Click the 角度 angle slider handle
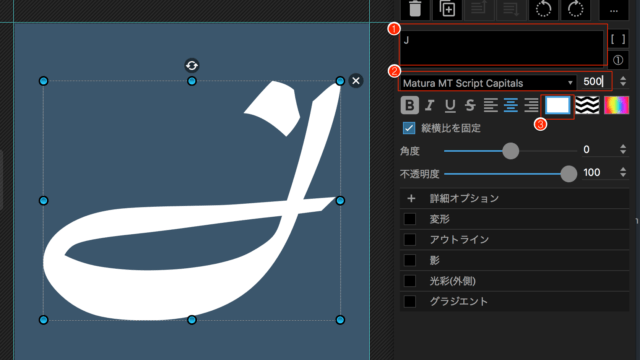Image resolution: width=640 pixels, height=360 pixels. point(510,151)
